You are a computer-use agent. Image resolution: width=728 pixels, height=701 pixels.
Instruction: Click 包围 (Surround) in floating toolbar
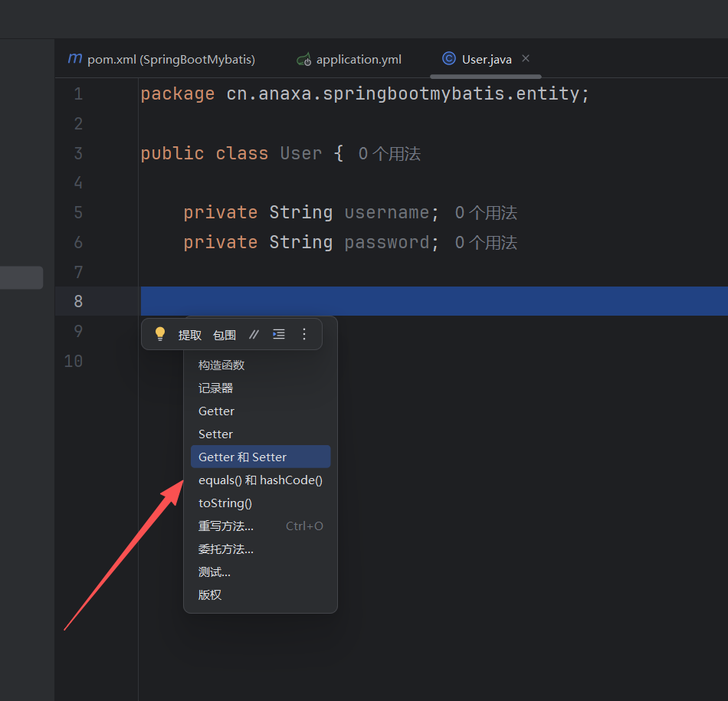point(225,335)
